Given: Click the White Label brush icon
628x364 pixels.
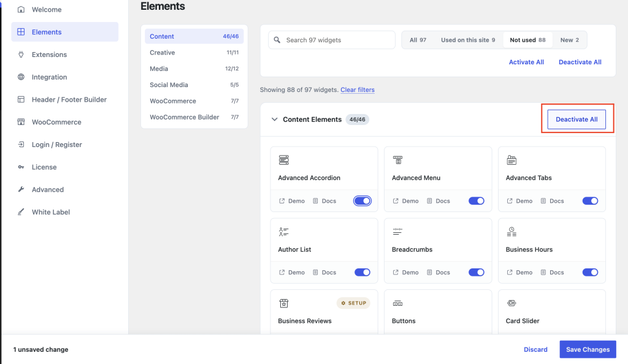Looking at the screenshot, I should [21, 212].
